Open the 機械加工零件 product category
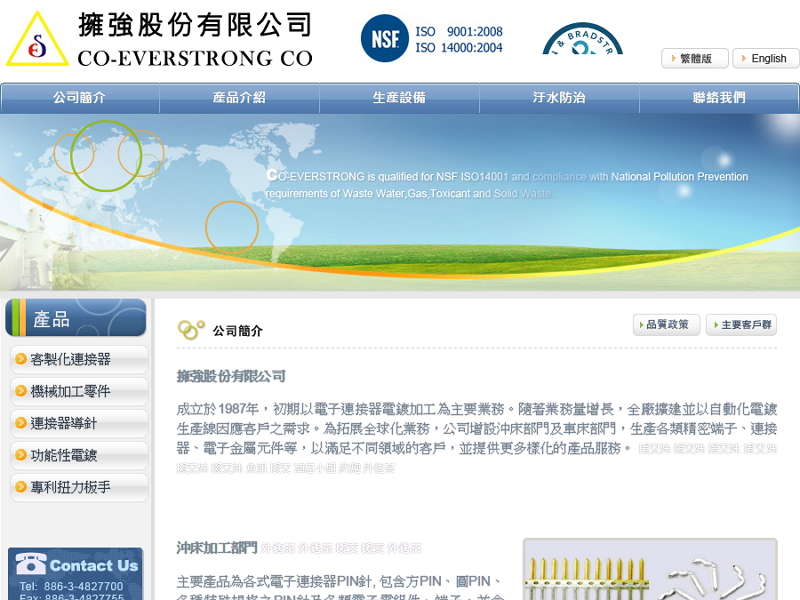The height and width of the screenshot is (600, 800). click(x=70, y=392)
